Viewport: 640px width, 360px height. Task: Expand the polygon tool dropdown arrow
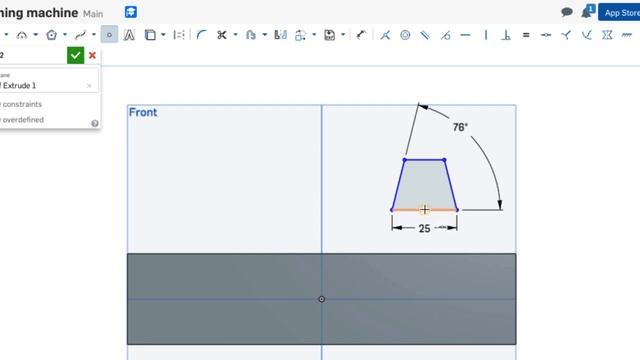[x=65, y=35]
